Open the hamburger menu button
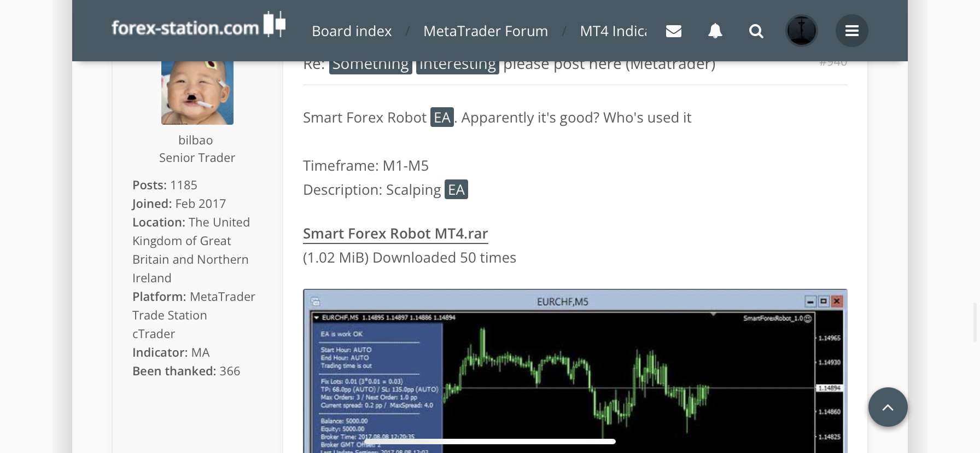 click(x=852, y=31)
